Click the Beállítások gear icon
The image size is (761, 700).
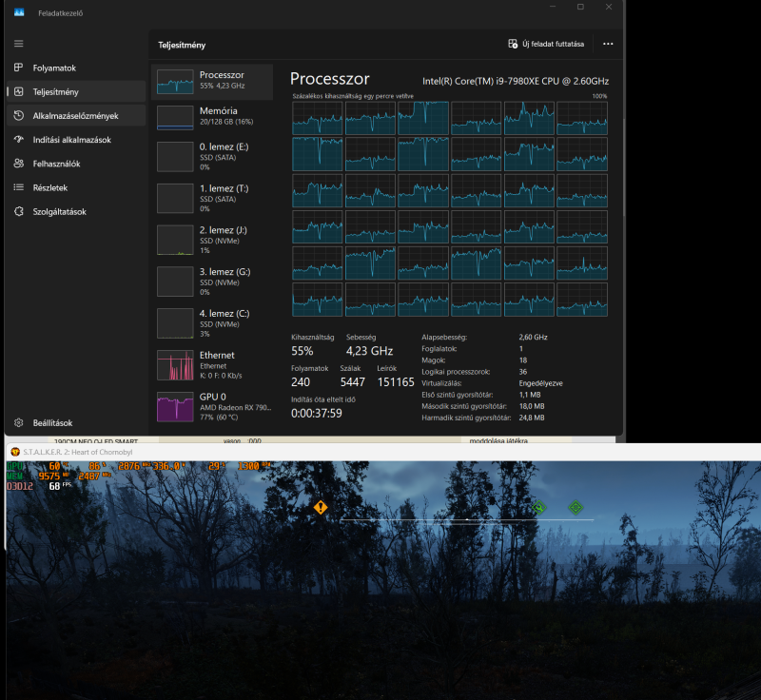18,423
